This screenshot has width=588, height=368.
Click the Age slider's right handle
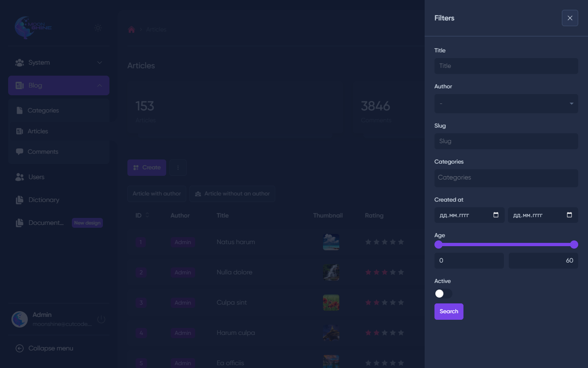pos(574,245)
